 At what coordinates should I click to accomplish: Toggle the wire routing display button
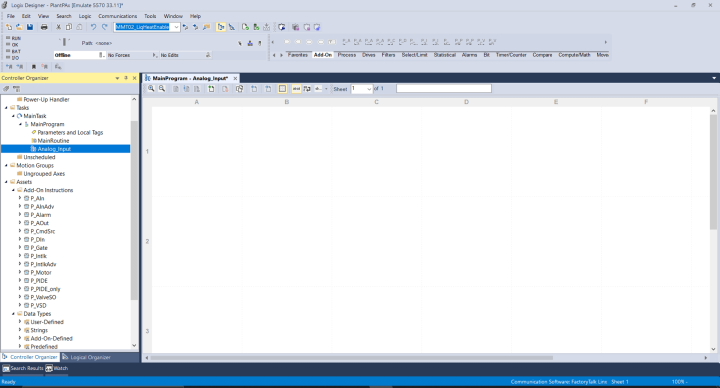307,89
